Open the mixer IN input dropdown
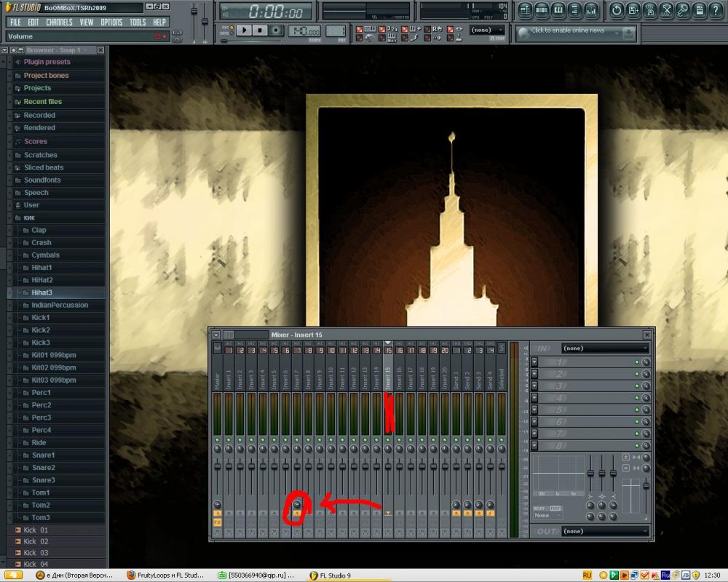The image size is (728, 582). [606, 348]
